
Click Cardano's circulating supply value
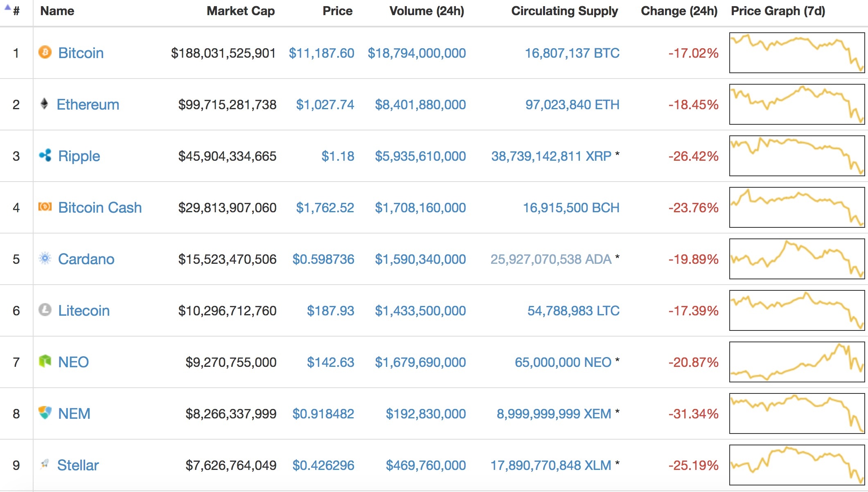pyautogui.click(x=550, y=259)
